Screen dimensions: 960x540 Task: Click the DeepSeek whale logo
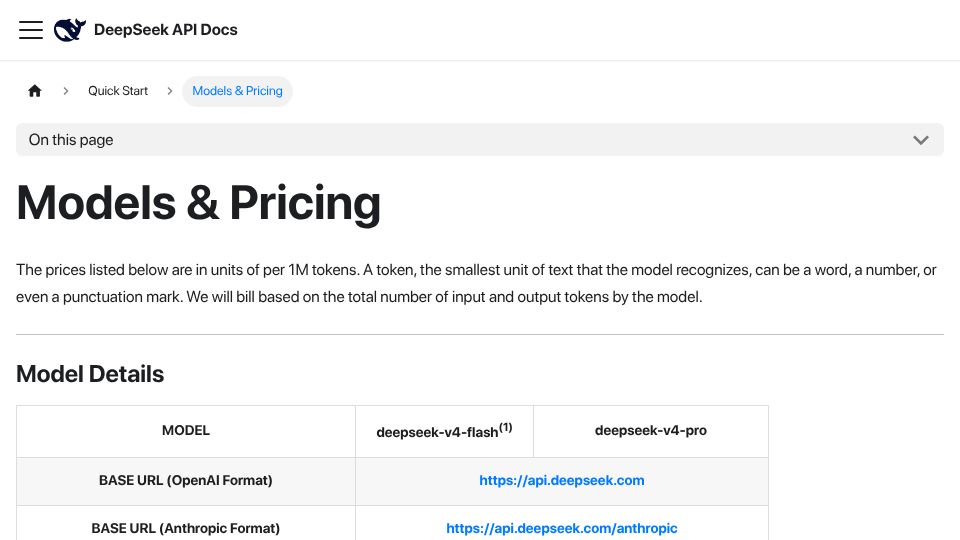pyautogui.click(x=70, y=30)
